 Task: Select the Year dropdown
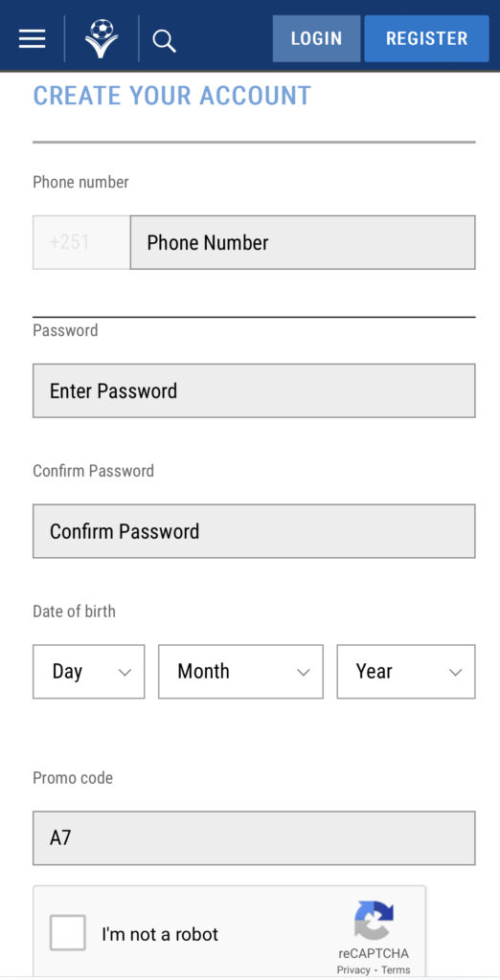tap(406, 671)
